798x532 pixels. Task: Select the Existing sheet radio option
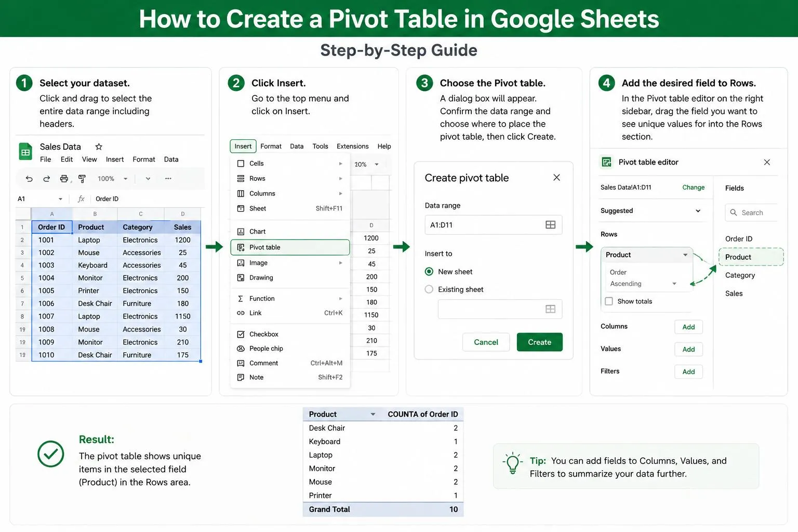(x=429, y=289)
